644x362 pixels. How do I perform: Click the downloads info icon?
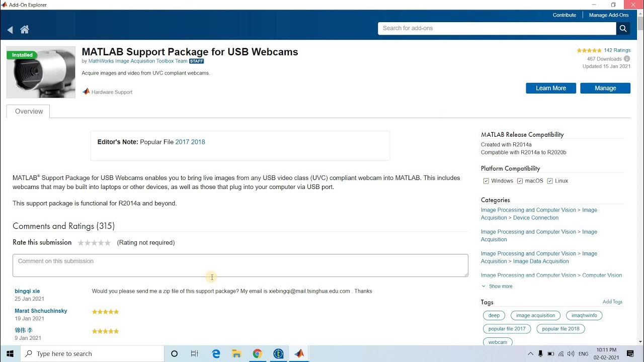coord(627,59)
